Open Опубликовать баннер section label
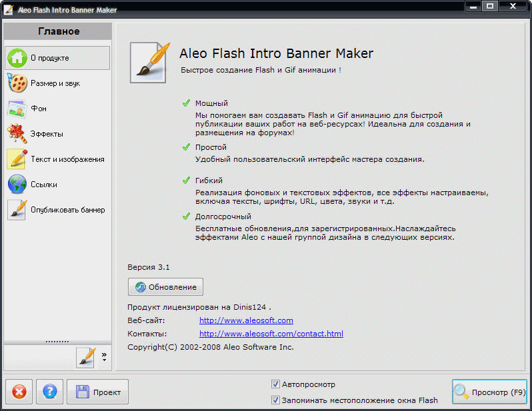This screenshot has height=411, width=532. 68,210
